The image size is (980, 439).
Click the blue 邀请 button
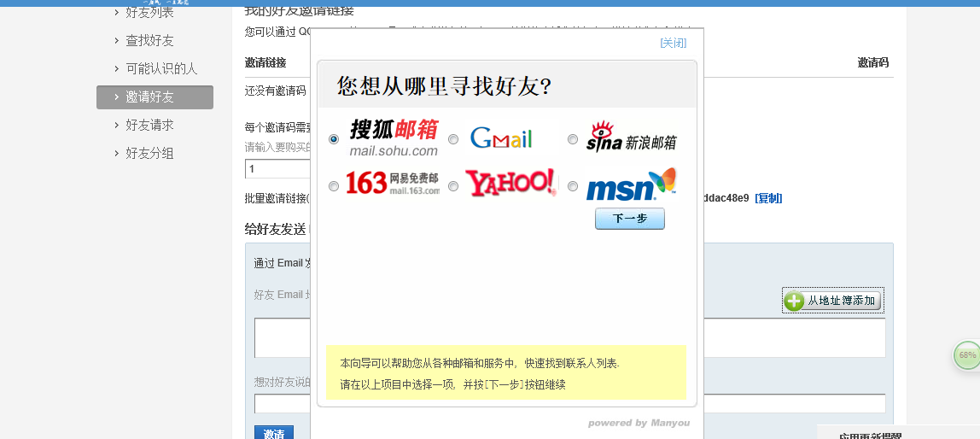274,433
